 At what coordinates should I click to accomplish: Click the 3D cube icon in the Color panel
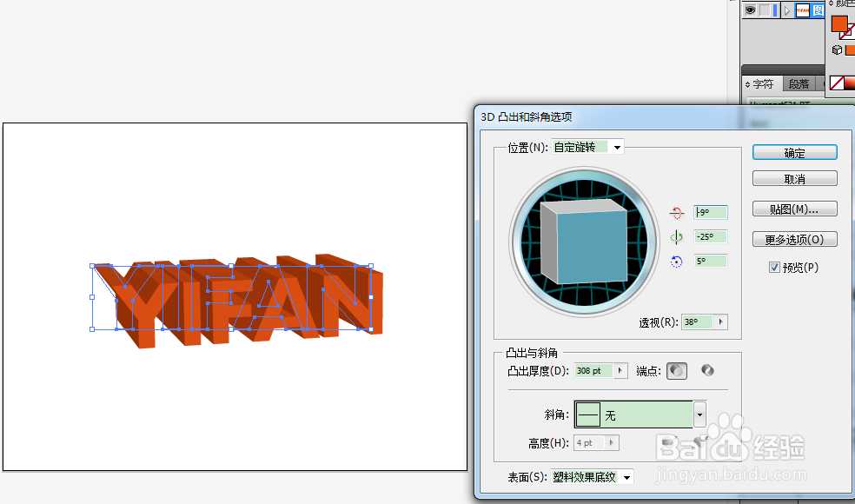pyautogui.click(x=837, y=50)
